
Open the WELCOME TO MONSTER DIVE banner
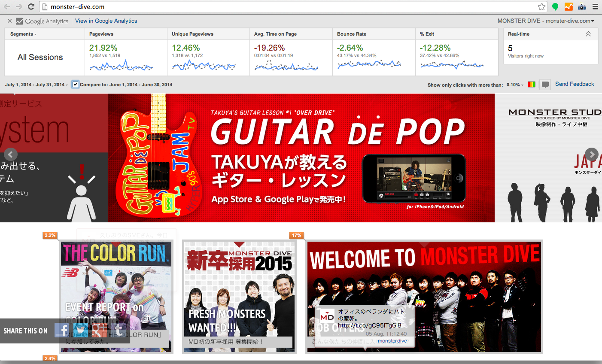pyautogui.click(x=424, y=297)
